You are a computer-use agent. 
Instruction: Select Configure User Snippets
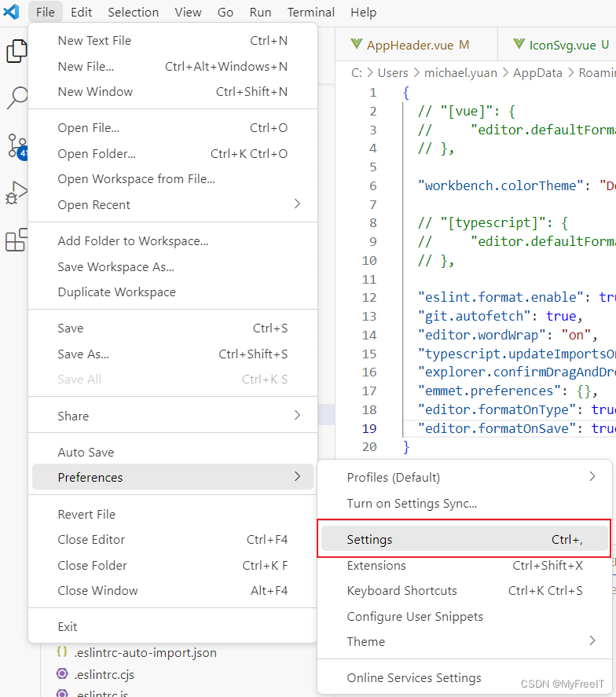(x=464, y=617)
